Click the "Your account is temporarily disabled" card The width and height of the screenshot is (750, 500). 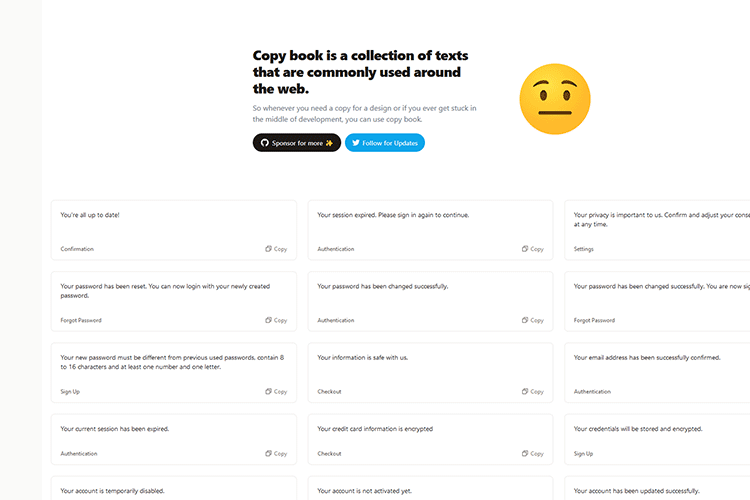pyautogui.click(x=173, y=489)
